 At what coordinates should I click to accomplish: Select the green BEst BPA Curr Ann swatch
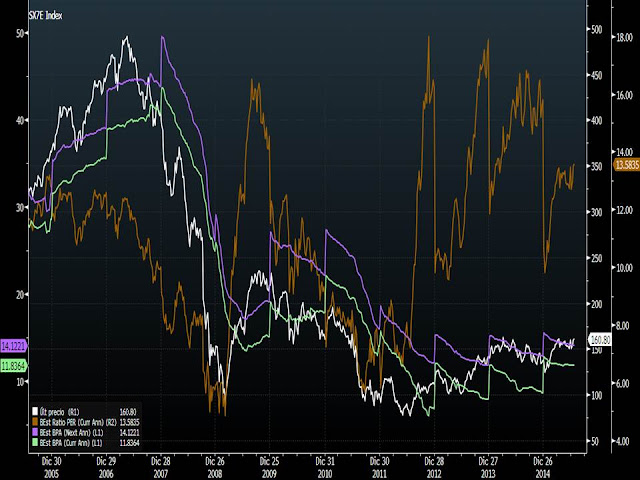(x=35, y=443)
